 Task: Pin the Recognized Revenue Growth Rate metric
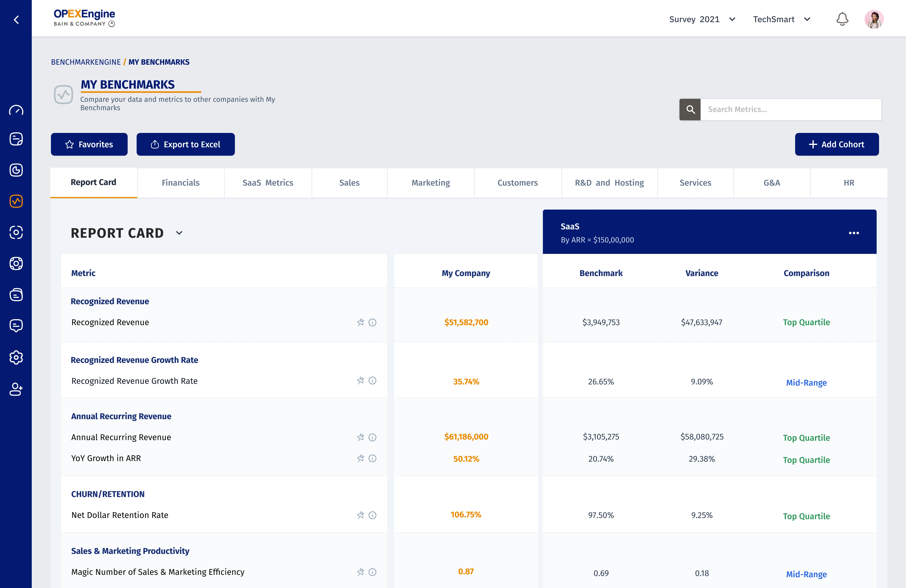click(361, 380)
